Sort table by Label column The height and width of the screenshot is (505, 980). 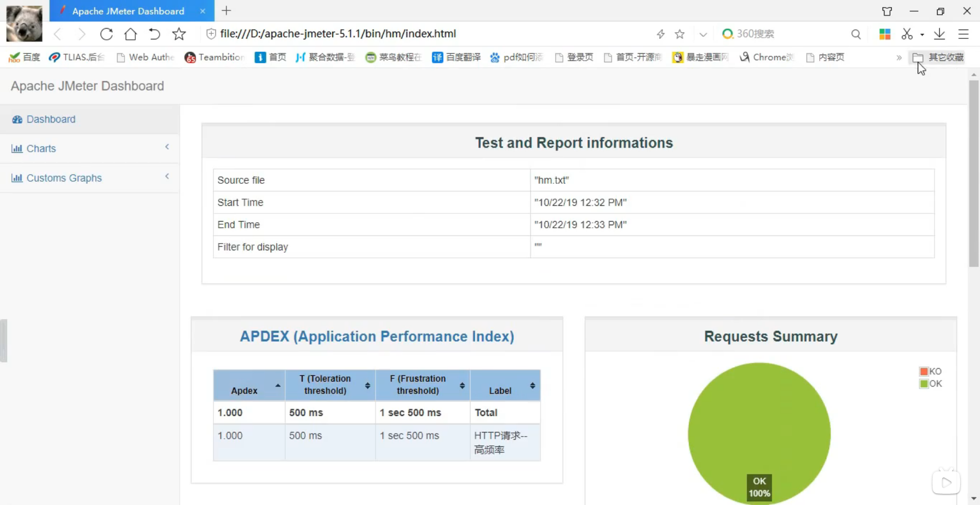[505, 385]
